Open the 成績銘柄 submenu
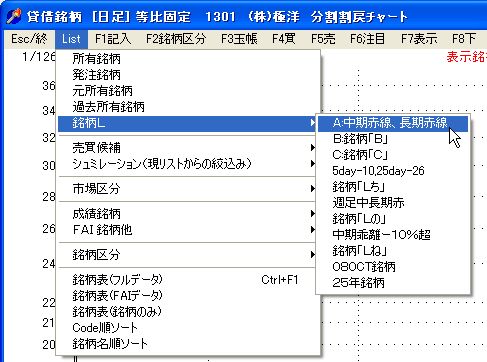 coord(188,213)
